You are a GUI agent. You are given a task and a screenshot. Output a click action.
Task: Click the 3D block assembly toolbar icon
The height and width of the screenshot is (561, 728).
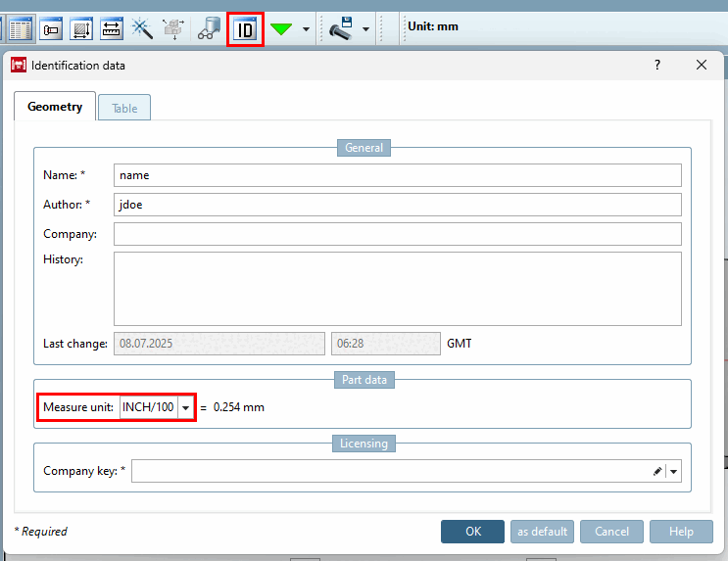click(173, 28)
